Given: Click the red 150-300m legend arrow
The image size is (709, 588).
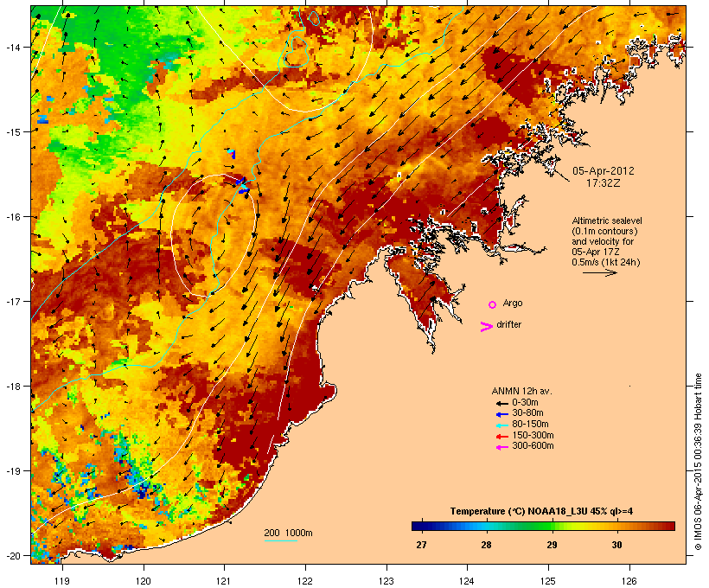Looking at the screenshot, I should click(x=501, y=436).
